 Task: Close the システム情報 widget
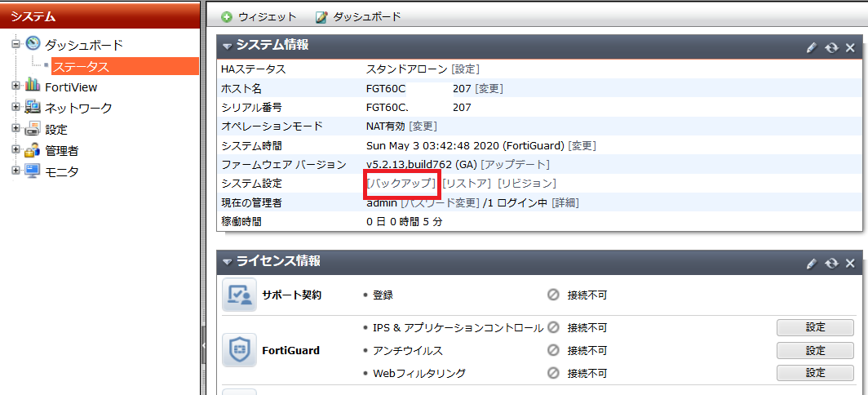(850, 47)
